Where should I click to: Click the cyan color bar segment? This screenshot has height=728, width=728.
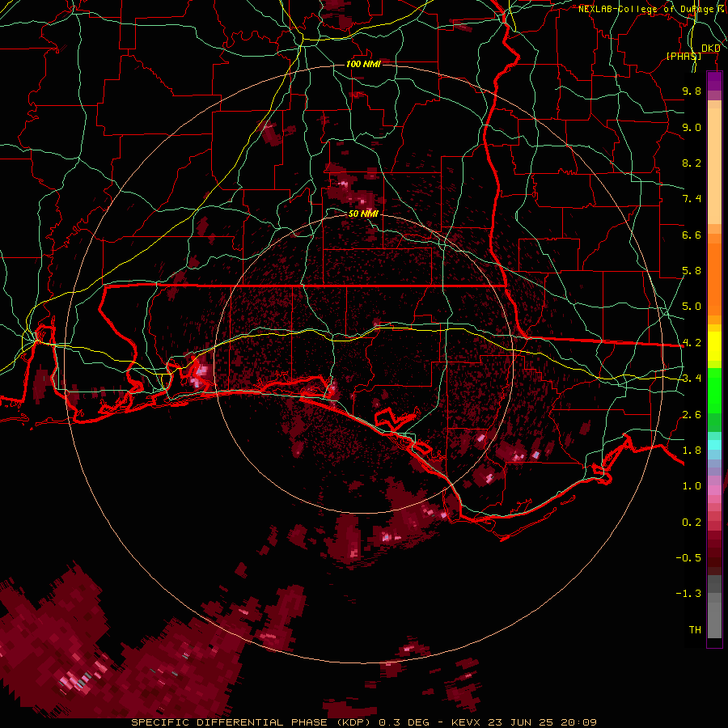pyautogui.click(x=714, y=445)
